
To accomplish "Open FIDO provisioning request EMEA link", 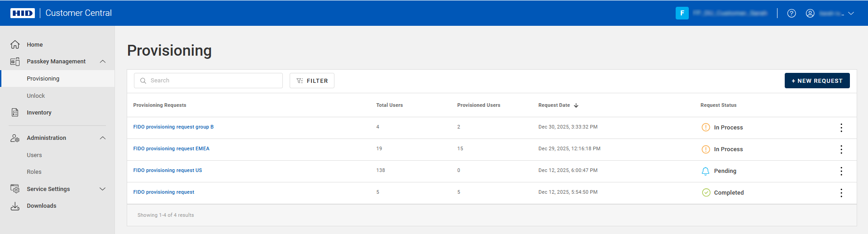I will pyautogui.click(x=171, y=149).
